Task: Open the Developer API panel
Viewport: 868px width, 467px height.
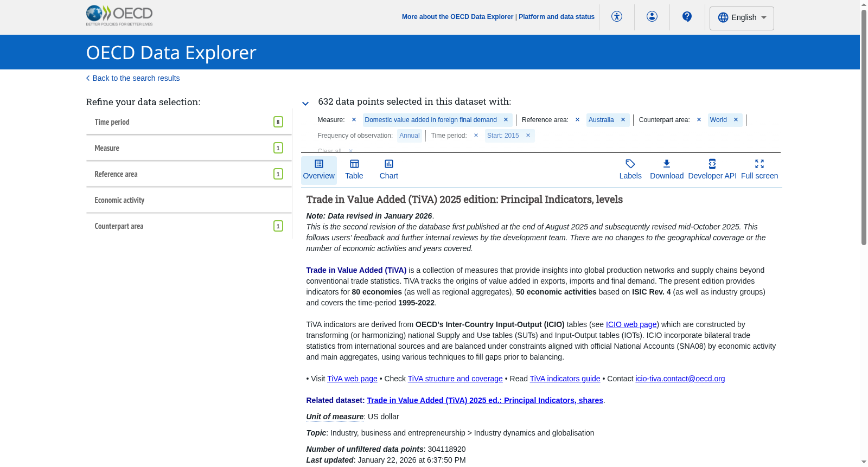Action: [x=712, y=170]
